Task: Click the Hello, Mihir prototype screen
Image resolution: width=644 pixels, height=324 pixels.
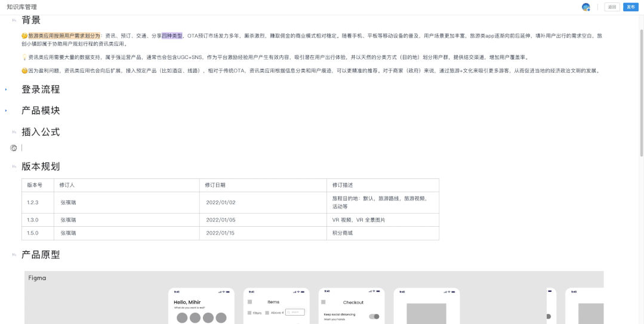Action: [x=201, y=306]
